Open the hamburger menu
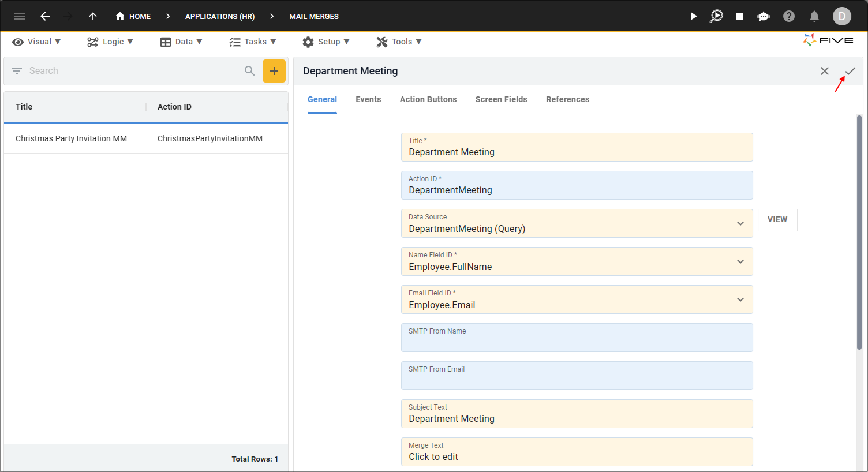 click(20, 16)
